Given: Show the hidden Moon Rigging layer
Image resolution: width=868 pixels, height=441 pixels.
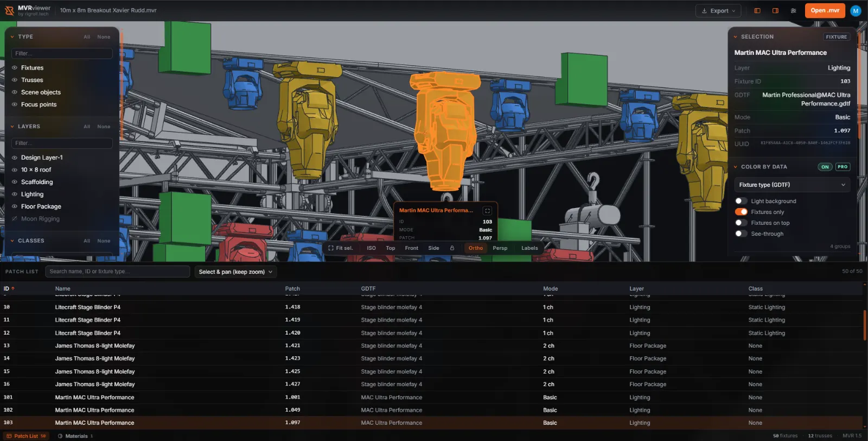Looking at the screenshot, I should (x=15, y=219).
